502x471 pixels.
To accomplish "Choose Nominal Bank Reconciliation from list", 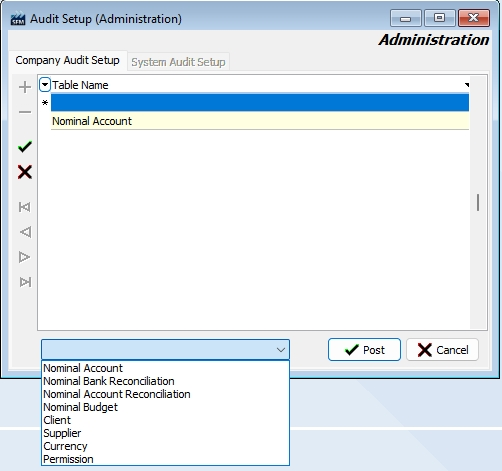I will (x=109, y=381).
